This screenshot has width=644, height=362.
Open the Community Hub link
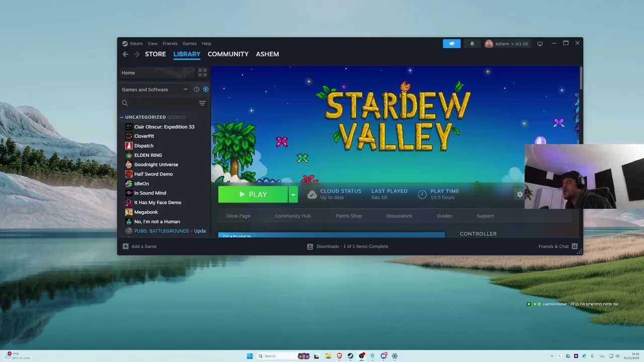(x=293, y=216)
